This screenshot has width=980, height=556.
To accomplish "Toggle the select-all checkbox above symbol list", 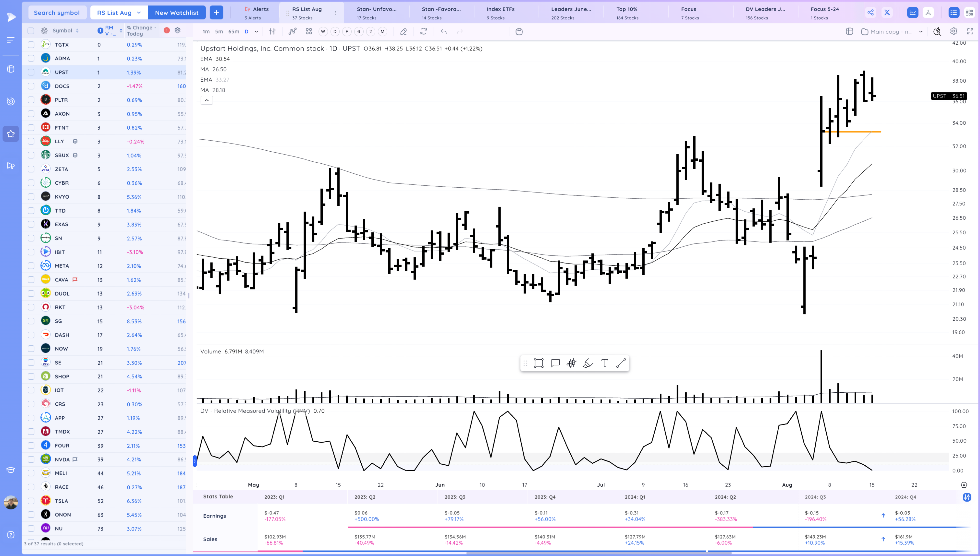I will pyautogui.click(x=31, y=31).
